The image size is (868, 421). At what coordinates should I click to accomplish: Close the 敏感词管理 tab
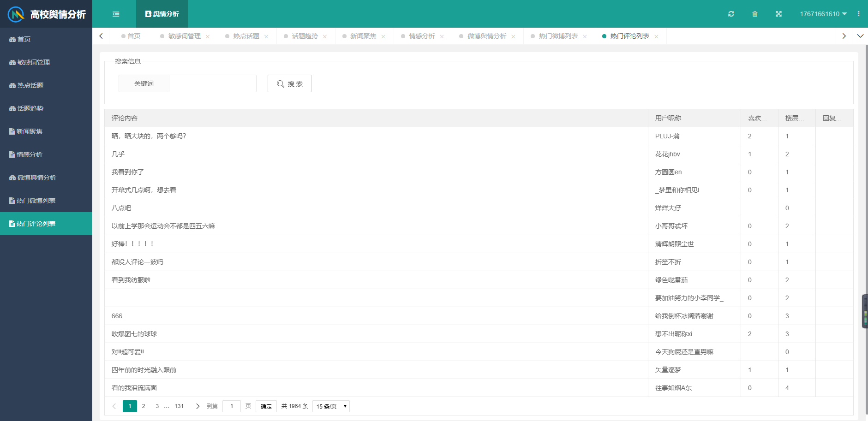(x=208, y=36)
